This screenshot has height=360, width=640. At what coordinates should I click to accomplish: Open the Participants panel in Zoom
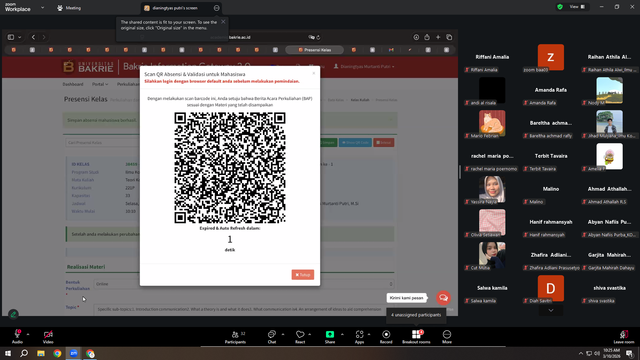pos(236,337)
